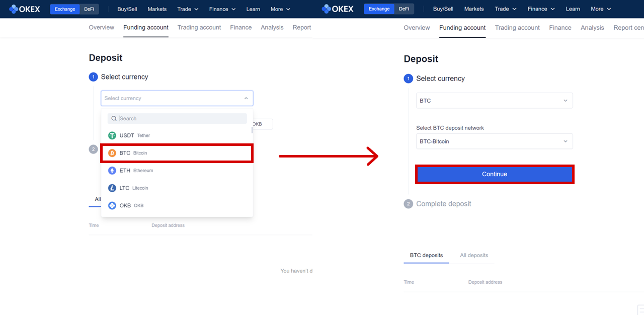Open Report tab in left panel
The image size is (644, 315).
pos(302,28)
